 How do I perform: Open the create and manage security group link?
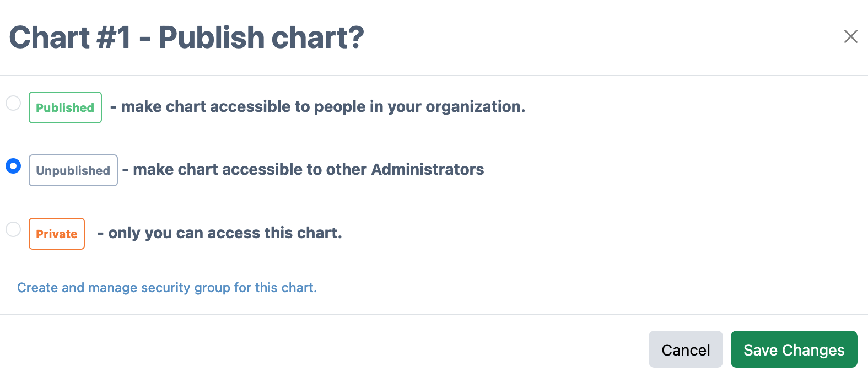(167, 288)
